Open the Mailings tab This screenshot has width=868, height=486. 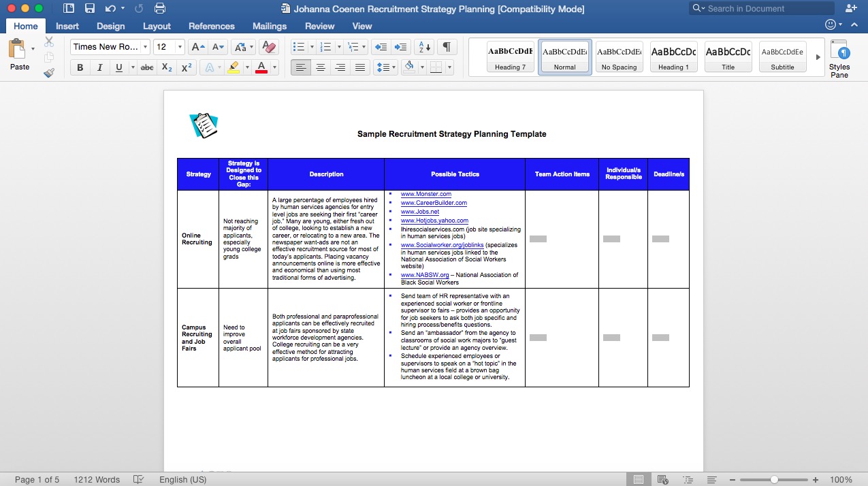pyautogui.click(x=270, y=26)
